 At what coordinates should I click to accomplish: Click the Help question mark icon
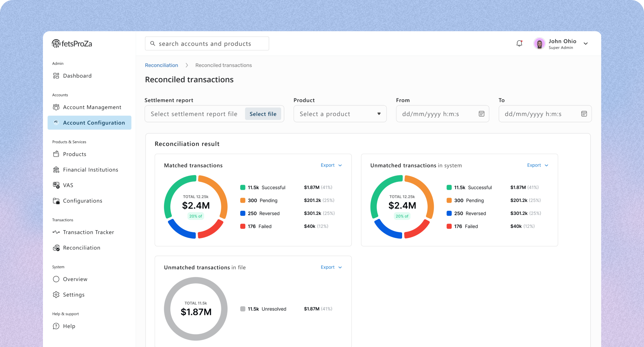pos(56,326)
